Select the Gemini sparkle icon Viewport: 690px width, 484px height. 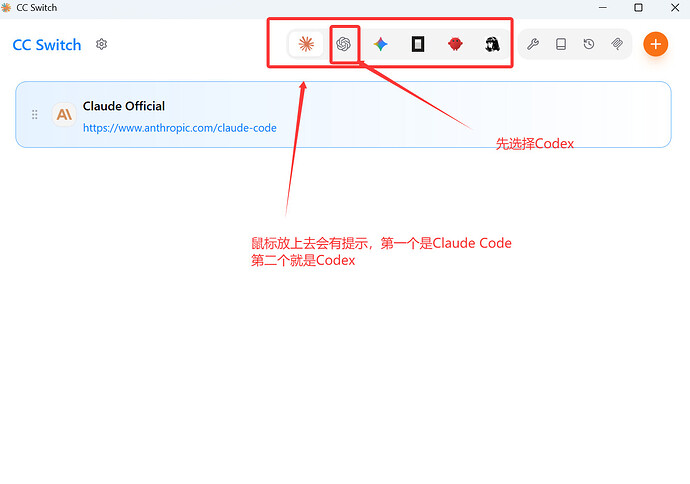point(381,44)
